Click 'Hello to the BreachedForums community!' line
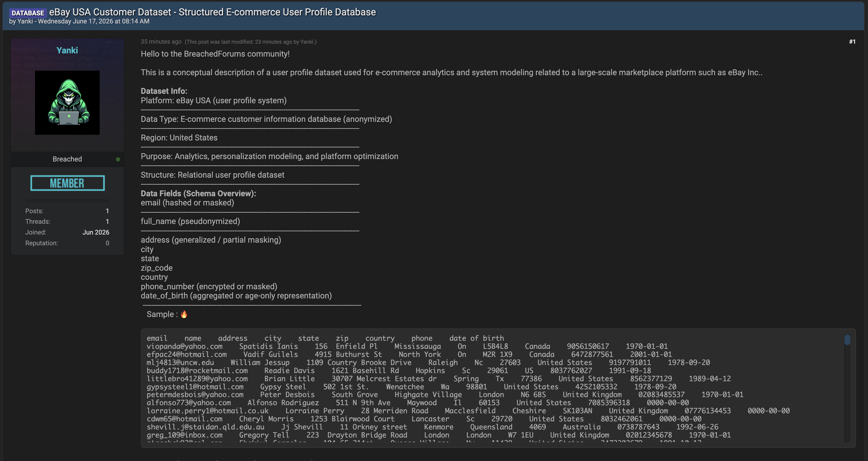Image resolution: width=868 pixels, height=461 pixels. pyautogui.click(x=215, y=54)
